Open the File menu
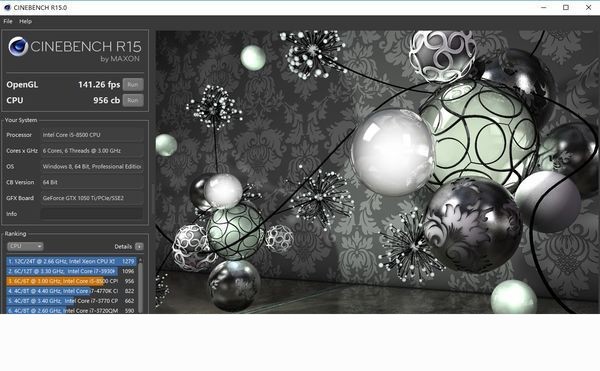600x371 pixels. (8, 21)
